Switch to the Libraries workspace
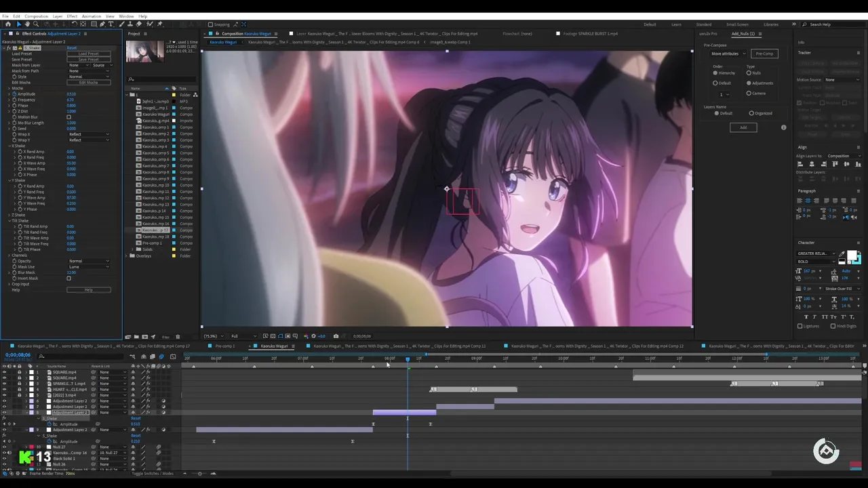 click(771, 24)
